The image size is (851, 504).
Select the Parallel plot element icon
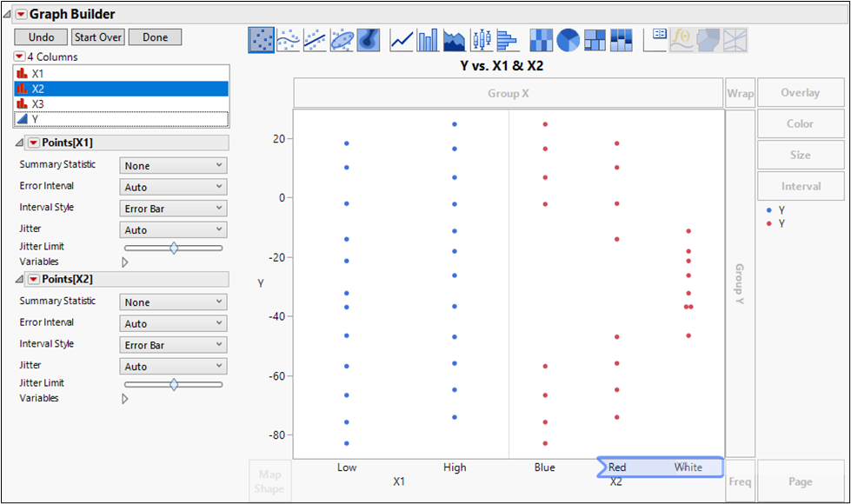[x=735, y=40]
